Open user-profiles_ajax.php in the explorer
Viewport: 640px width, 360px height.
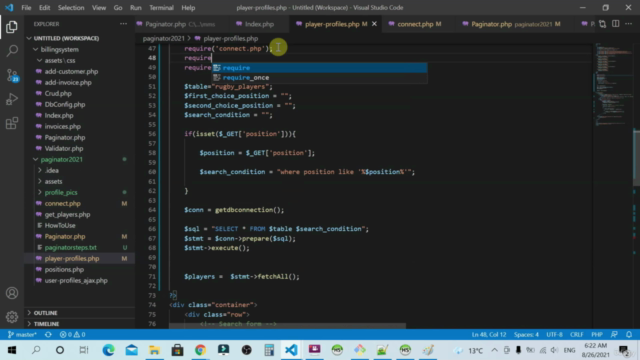pyautogui.click(x=76, y=281)
